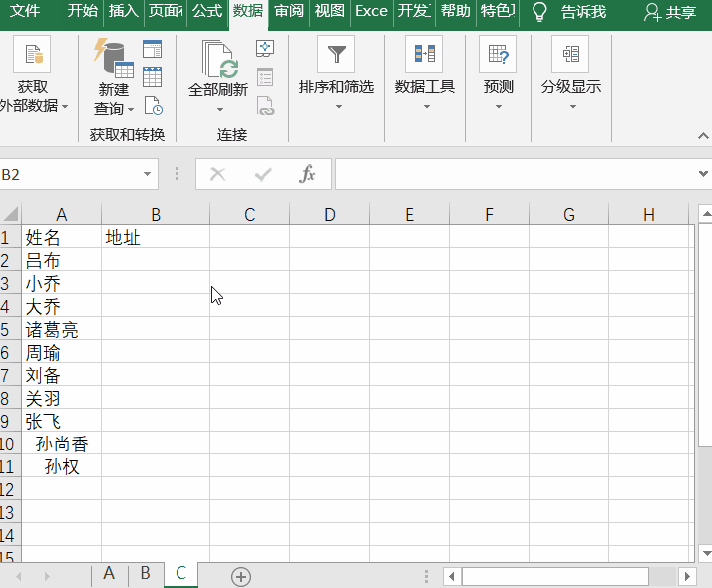This screenshot has height=588, width=712.
Task: Switch to the Help tab
Action: click(x=456, y=10)
